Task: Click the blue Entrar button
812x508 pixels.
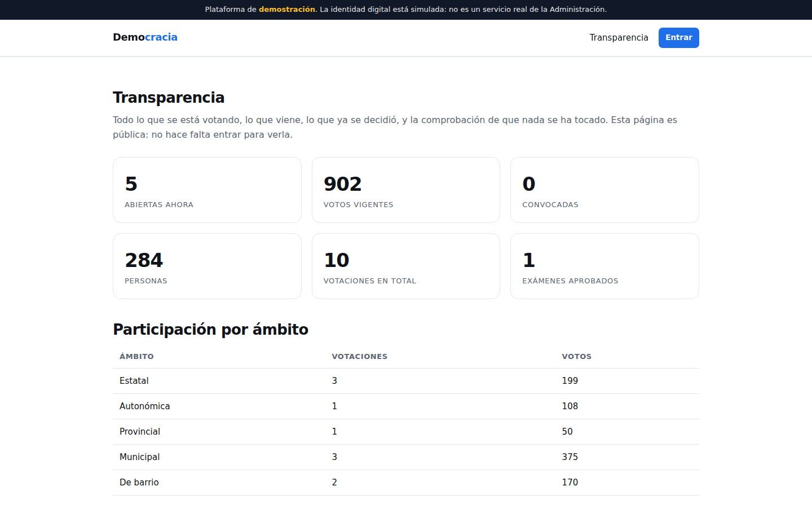Action: click(679, 38)
